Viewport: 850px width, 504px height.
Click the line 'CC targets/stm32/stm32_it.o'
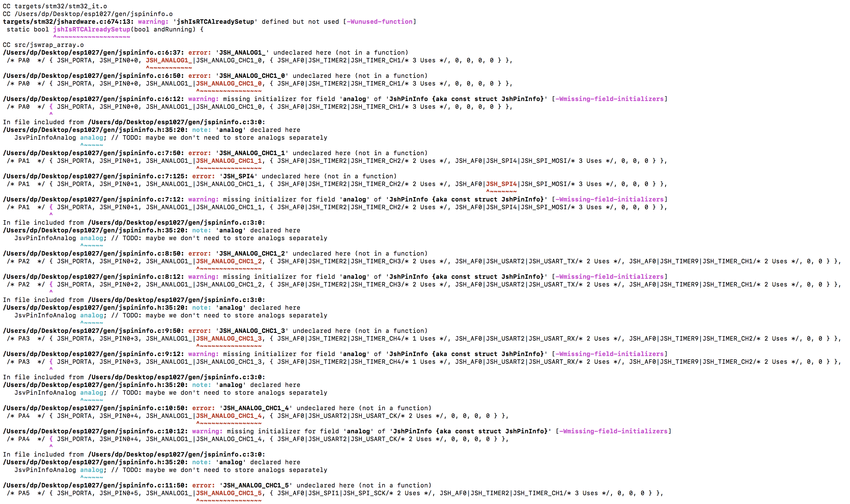[x=55, y=6]
